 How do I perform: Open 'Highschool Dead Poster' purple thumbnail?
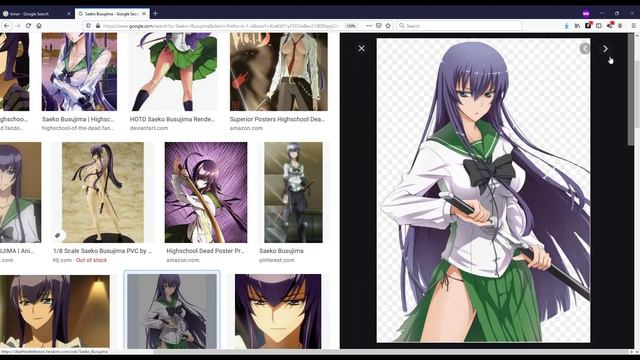pyautogui.click(x=206, y=192)
